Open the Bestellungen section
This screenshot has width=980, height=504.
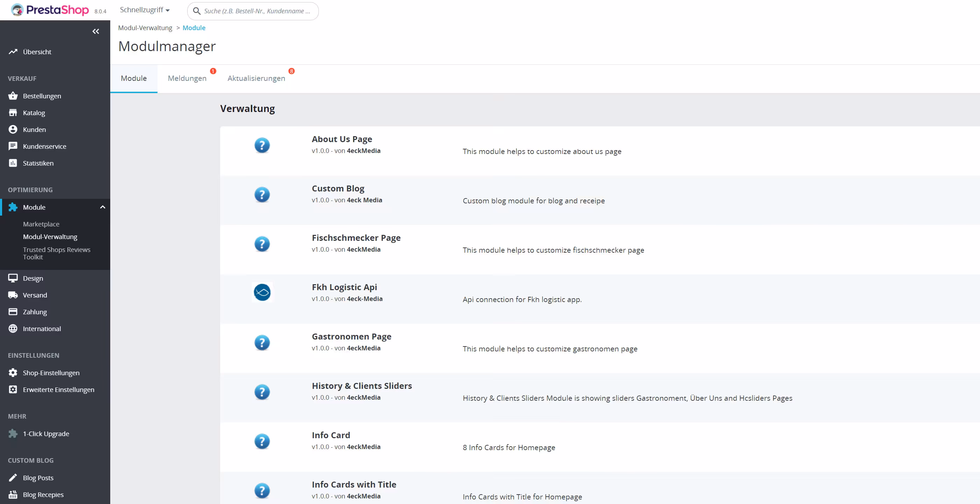pos(42,96)
